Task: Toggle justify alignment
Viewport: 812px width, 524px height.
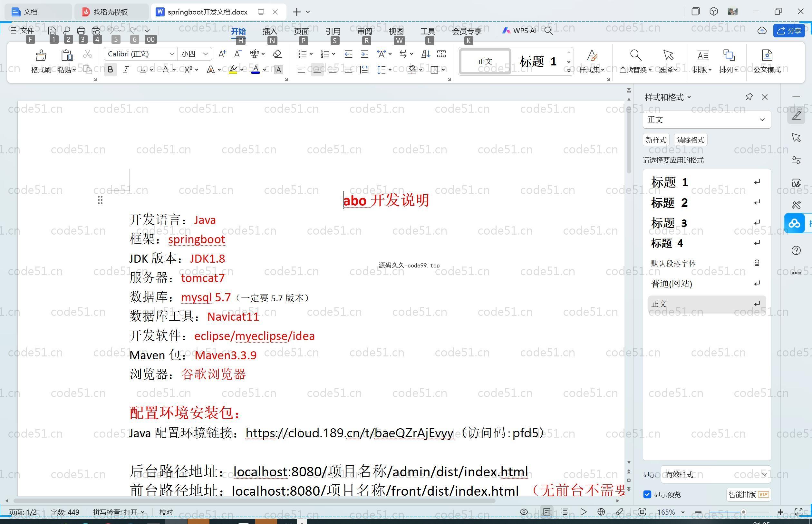Action: coord(348,70)
